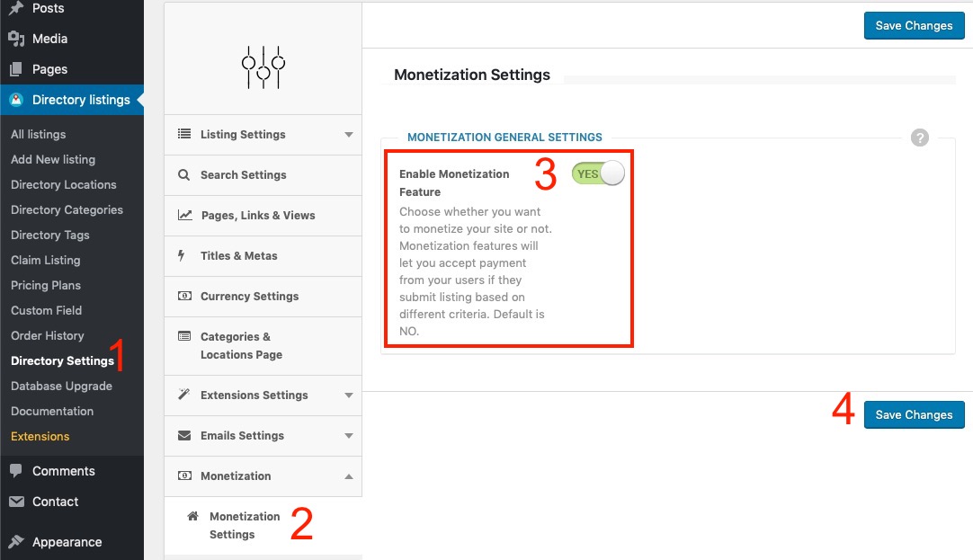Disable the Enable Monetization Feature toggle
The width and height of the screenshot is (973, 560).
coord(598,173)
